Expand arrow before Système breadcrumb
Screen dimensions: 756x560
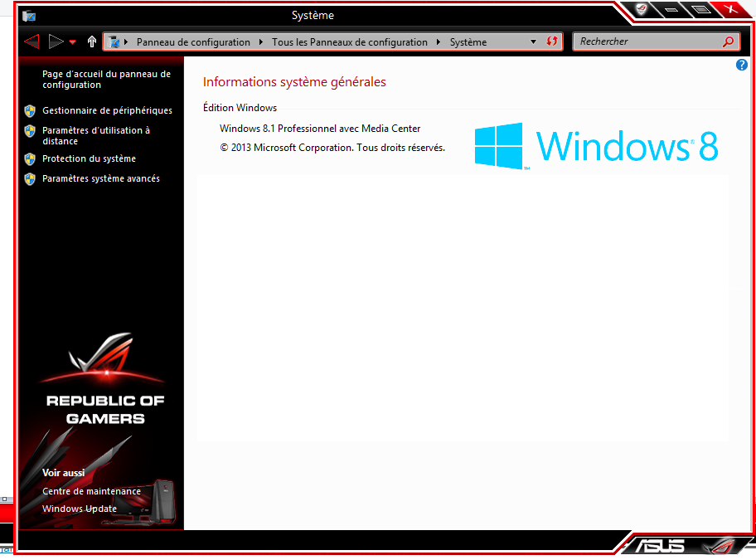pos(439,42)
